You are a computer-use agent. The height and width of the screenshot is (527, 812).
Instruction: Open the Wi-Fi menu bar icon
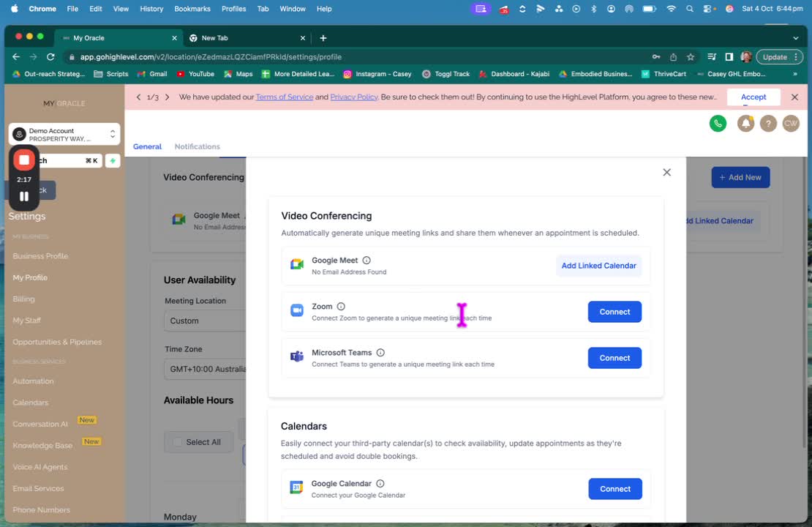[671, 9]
